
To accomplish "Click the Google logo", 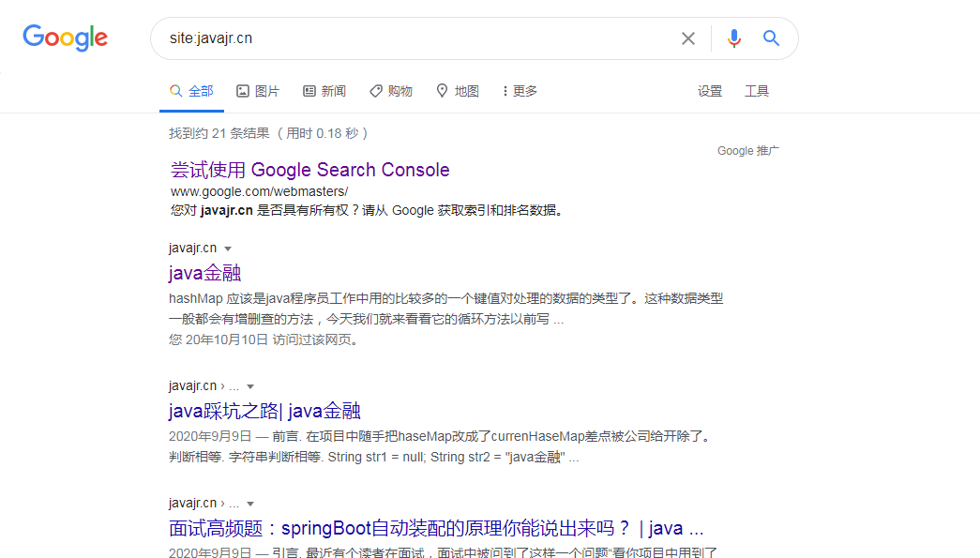I will click(64, 38).
